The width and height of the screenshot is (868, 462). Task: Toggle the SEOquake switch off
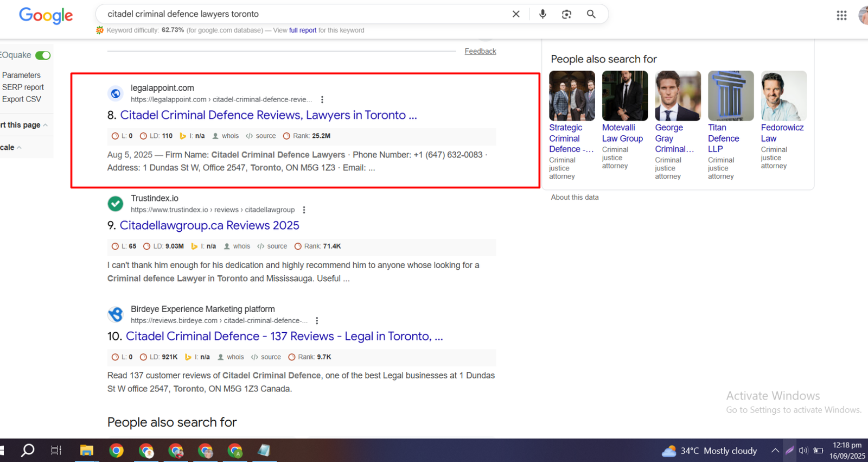click(43, 55)
